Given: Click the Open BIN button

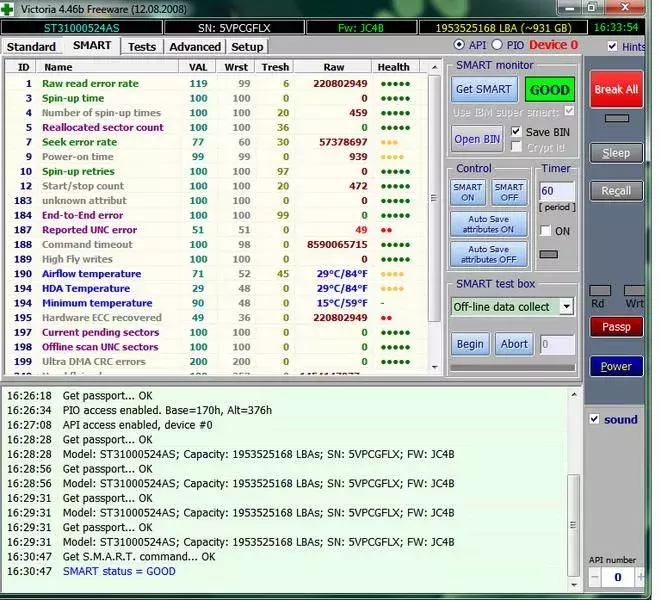Looking at the screenshot, I should click(477, 139).
